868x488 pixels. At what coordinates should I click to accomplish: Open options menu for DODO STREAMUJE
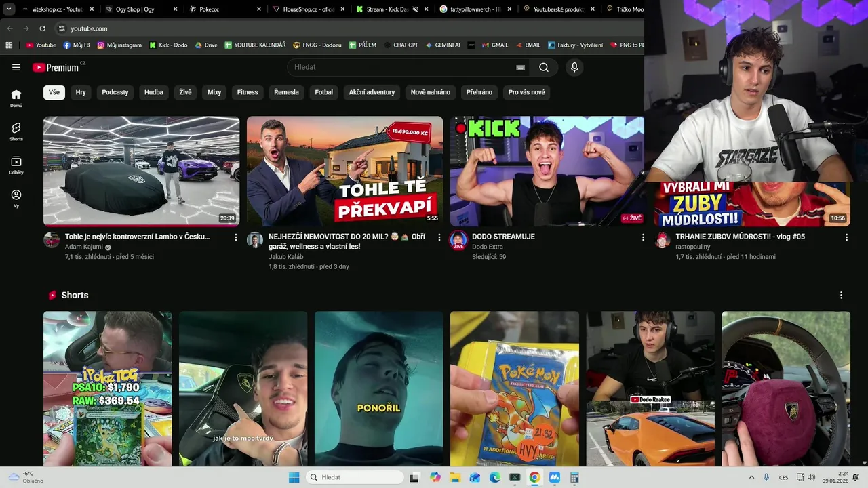click(x=643, y=237)
